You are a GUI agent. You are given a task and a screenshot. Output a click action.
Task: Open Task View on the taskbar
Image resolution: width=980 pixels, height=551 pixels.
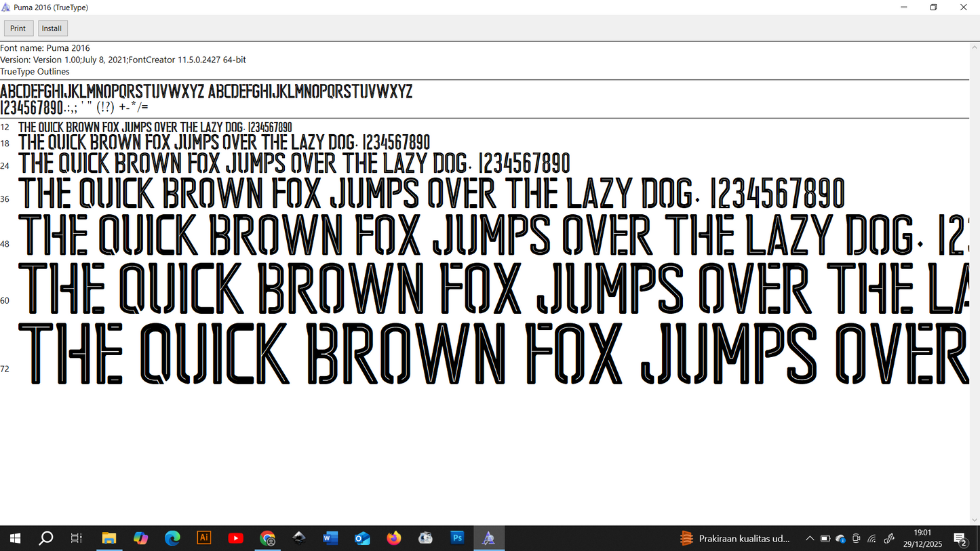pyautogui.click(x=77, y=538)
